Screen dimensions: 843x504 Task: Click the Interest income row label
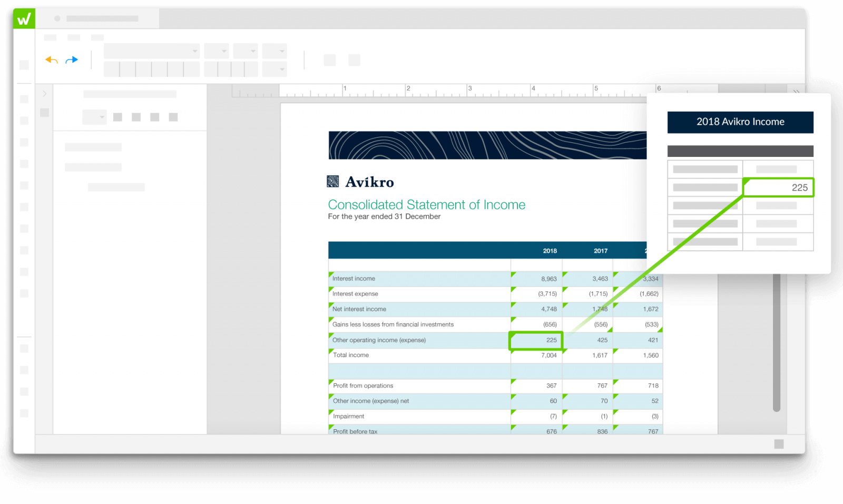click(354, 279)
